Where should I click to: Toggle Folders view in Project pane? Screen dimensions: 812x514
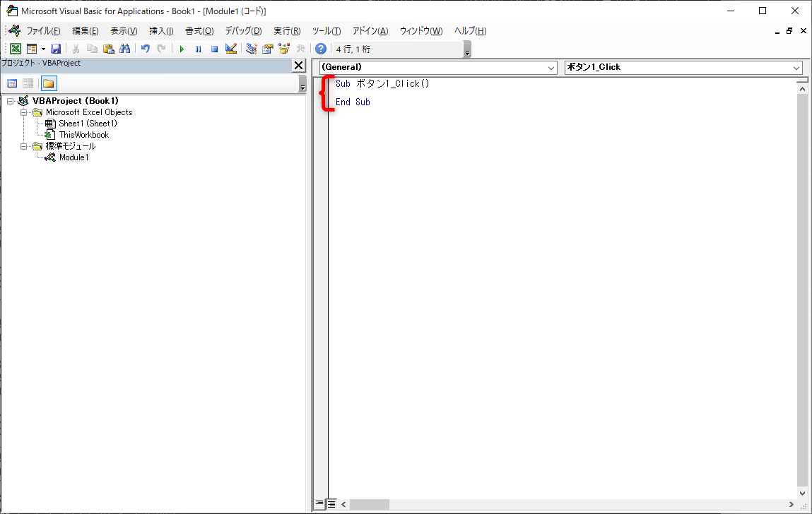(49, 83)
